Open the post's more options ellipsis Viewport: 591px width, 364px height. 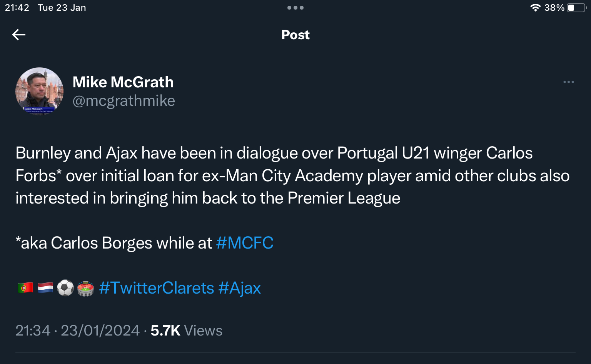(x=568, y=82)
